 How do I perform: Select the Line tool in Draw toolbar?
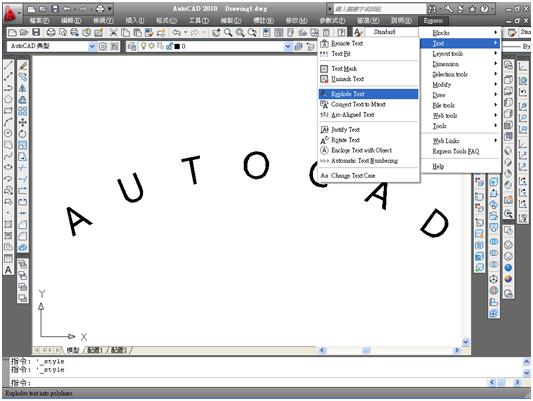pyautogui.click(x=8, y=65)
